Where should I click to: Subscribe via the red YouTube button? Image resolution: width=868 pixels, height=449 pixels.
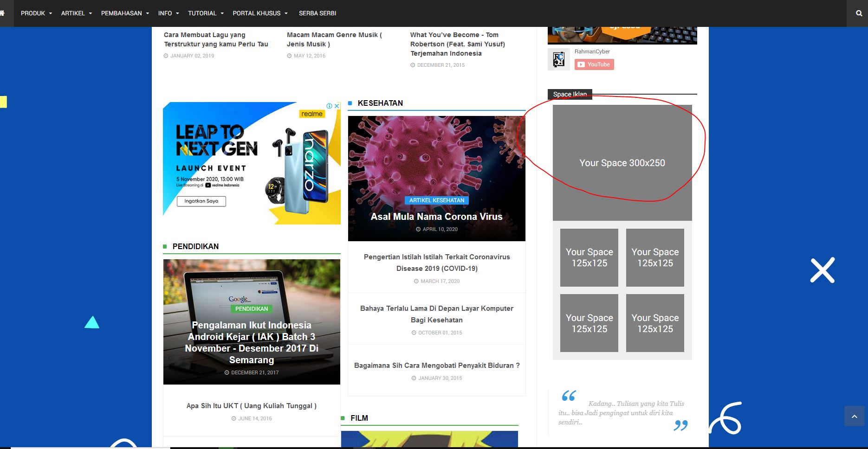594,64
